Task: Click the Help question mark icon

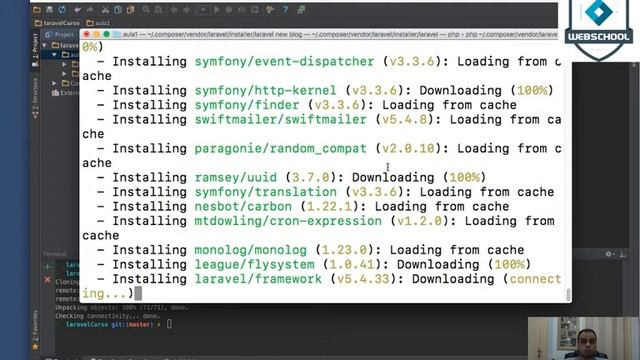Action: pyautogui.click(x=285, y=9)
